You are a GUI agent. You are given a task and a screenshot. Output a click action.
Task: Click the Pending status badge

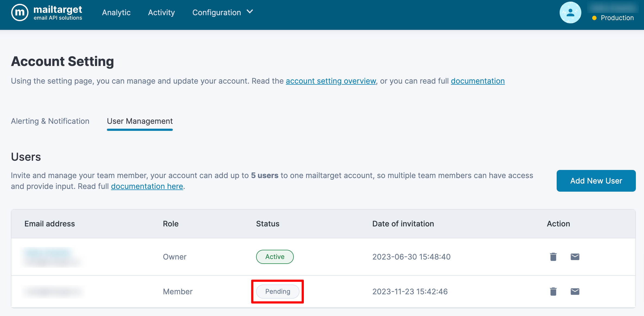pyautogui.click(x=278, y=291)
